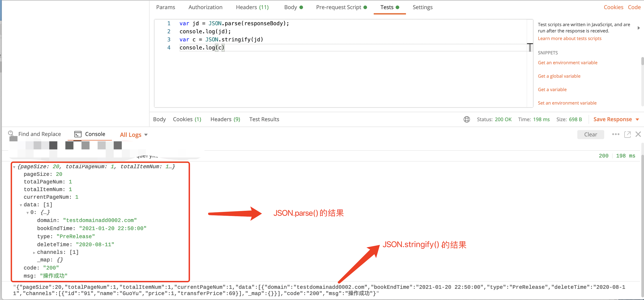The width and height of the screenshot is (644, 300).
Task: Collapse the root pageSize object tree
Action: click(x=14, y=167)
